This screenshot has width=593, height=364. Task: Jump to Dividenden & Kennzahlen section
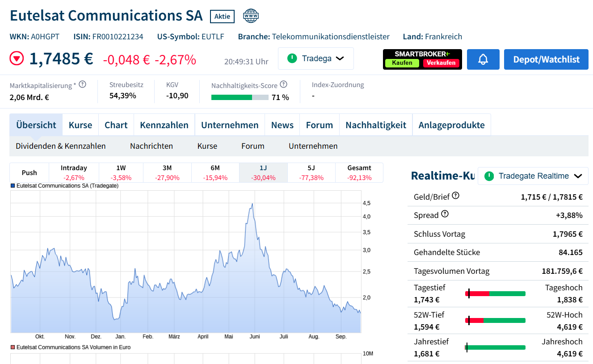click(x=61, y=146)
